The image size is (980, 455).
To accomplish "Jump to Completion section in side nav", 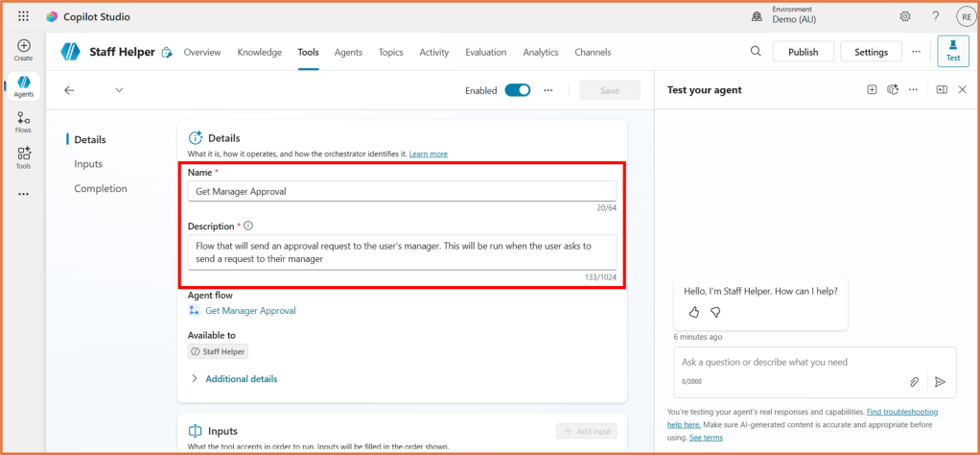I will click(x=101, y=188).
